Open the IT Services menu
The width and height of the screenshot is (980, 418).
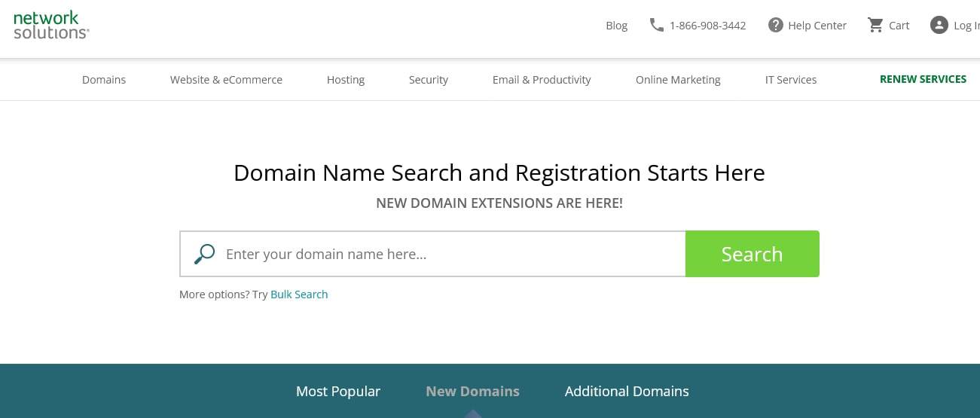coord(791,79)
